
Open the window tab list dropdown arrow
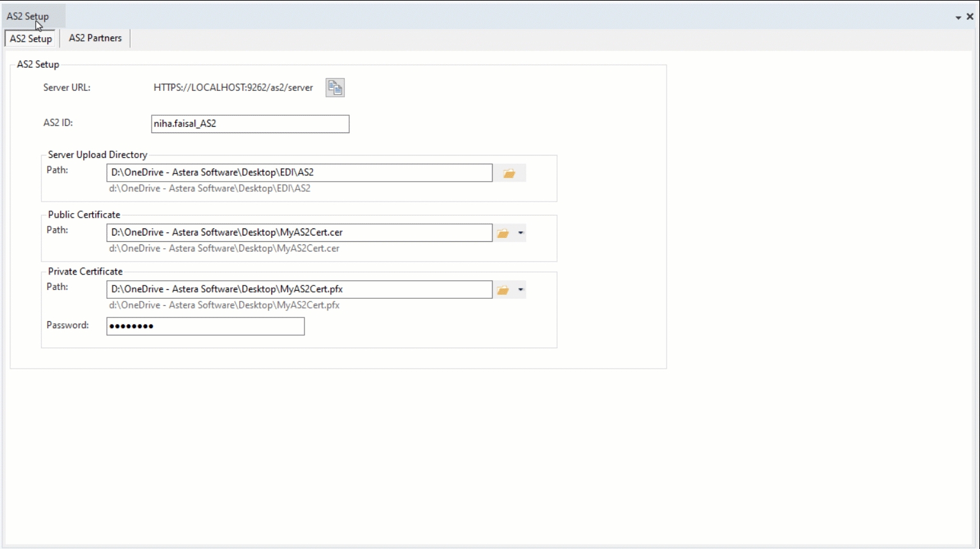click(x=958, y=17)
